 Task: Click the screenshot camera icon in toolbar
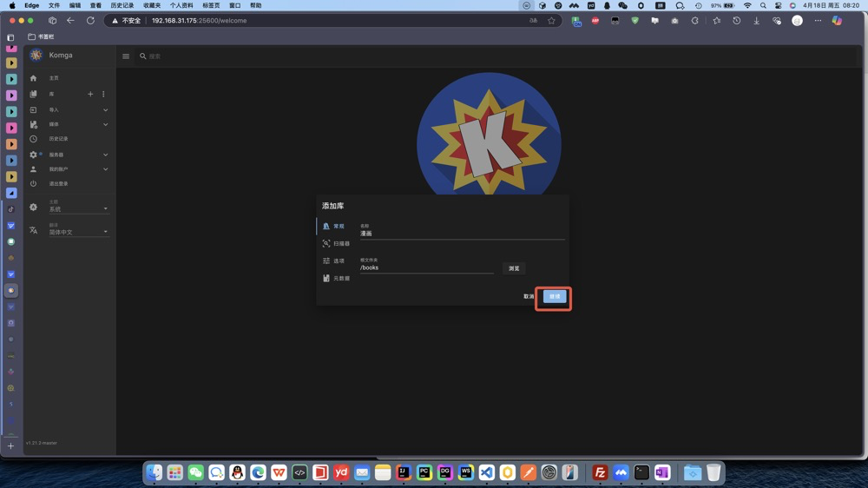pyautogui.click(x=674, y=21)
